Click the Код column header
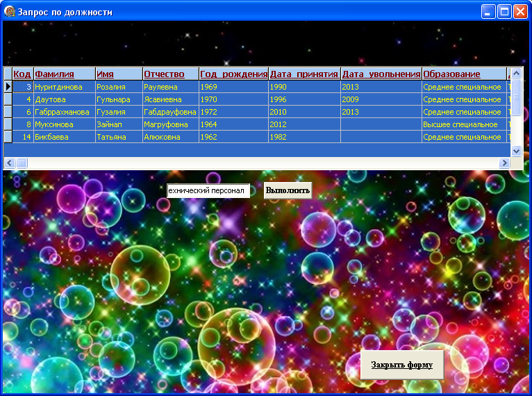532x396 pixels. pyautogui.click(x=23, y=74)
